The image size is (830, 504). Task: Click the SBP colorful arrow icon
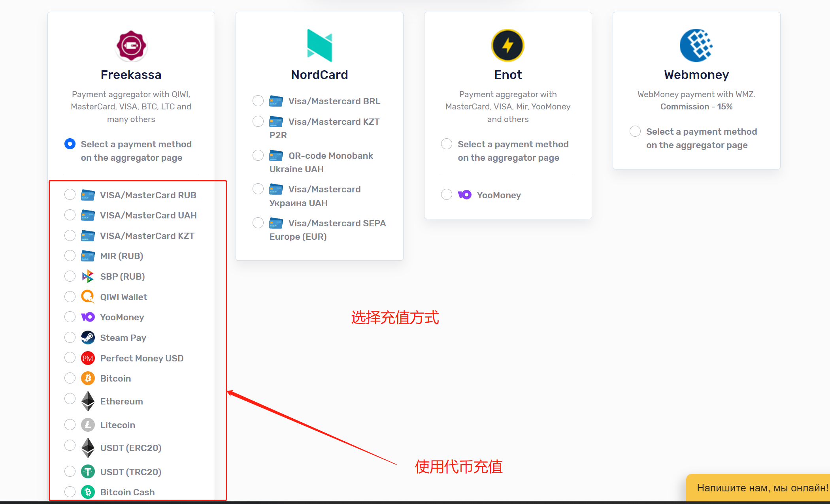(88, 276)
